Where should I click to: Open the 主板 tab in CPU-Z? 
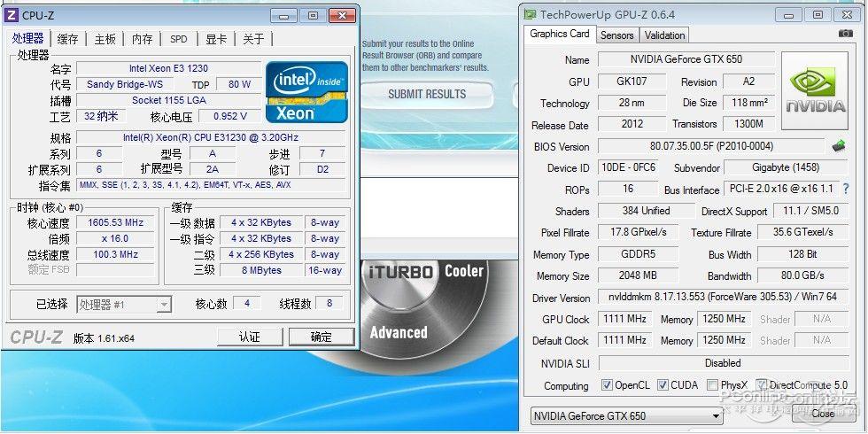(x=105, y=39)
